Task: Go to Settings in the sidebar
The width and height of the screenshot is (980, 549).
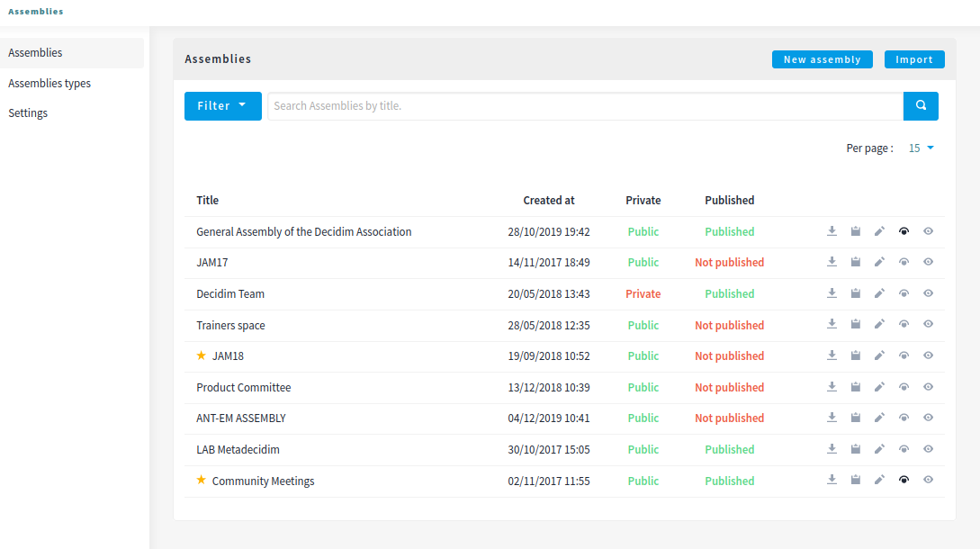Action: pos(28,113)
